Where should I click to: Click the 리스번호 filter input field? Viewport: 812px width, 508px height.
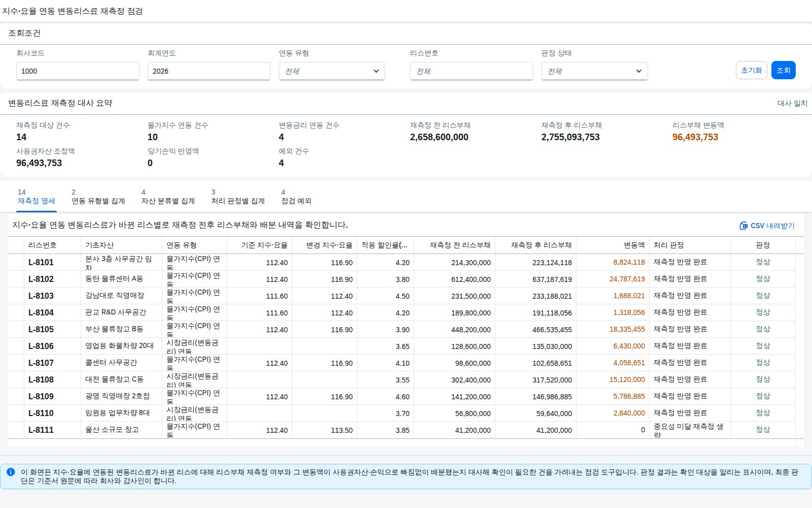pos(471,71)
